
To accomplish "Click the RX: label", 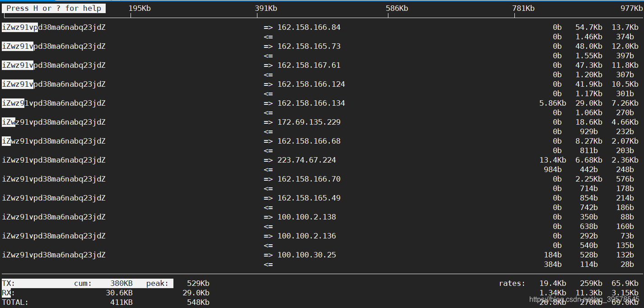I will tap(9, 293).
